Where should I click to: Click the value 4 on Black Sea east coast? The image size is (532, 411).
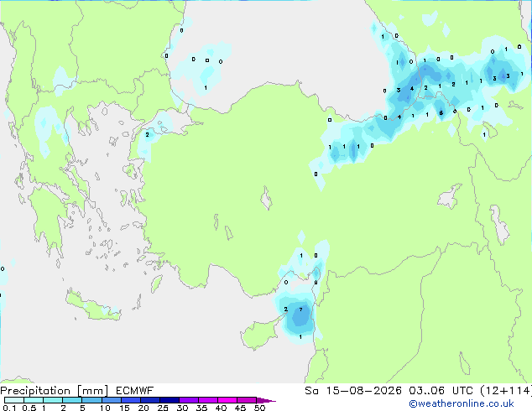coord(411,89)
